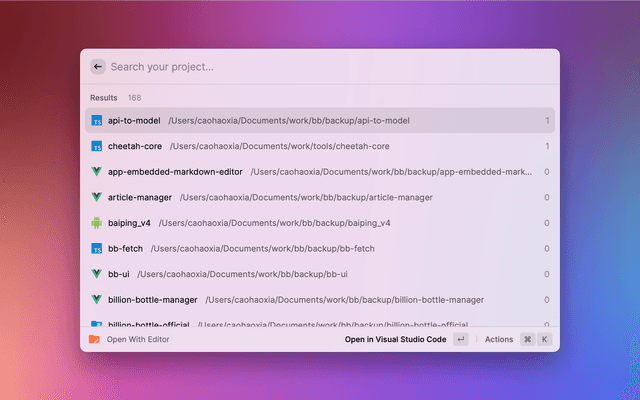The width and height of the screenshot is (640, 400).
Task: Select the api-to-model project row
Action: pyautogui.click(x=320, y=121)
